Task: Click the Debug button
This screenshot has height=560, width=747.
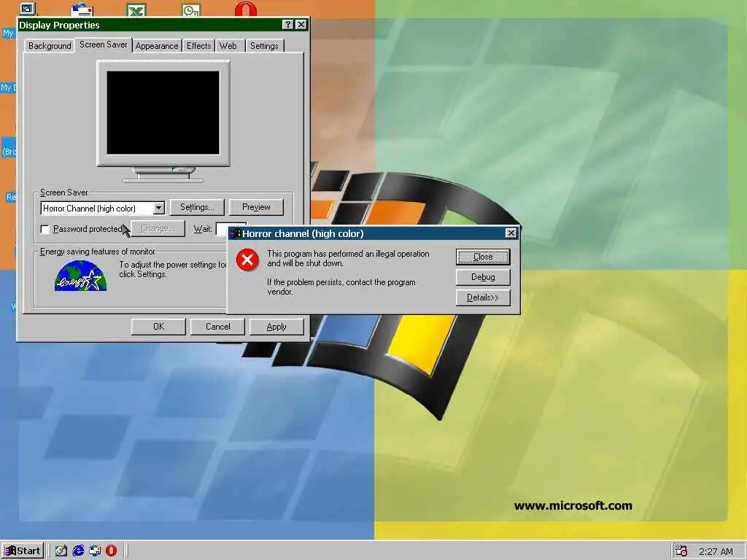Action: point(483,277)
